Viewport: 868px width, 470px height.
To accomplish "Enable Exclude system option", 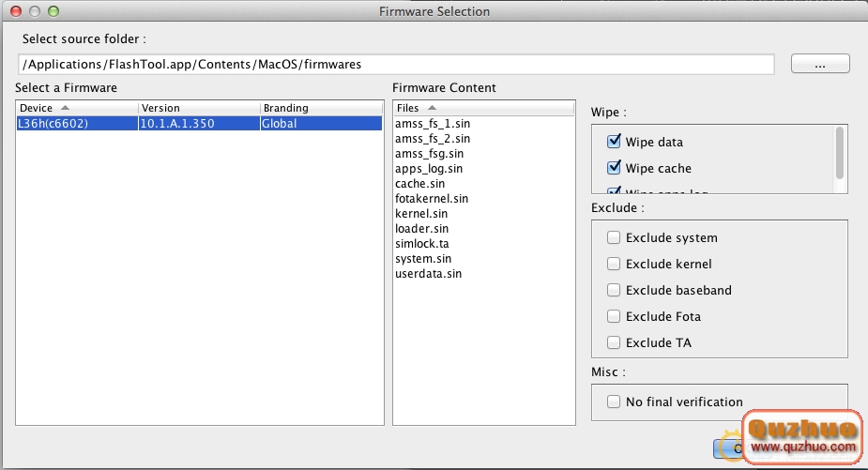I will (x=615, y=237).
